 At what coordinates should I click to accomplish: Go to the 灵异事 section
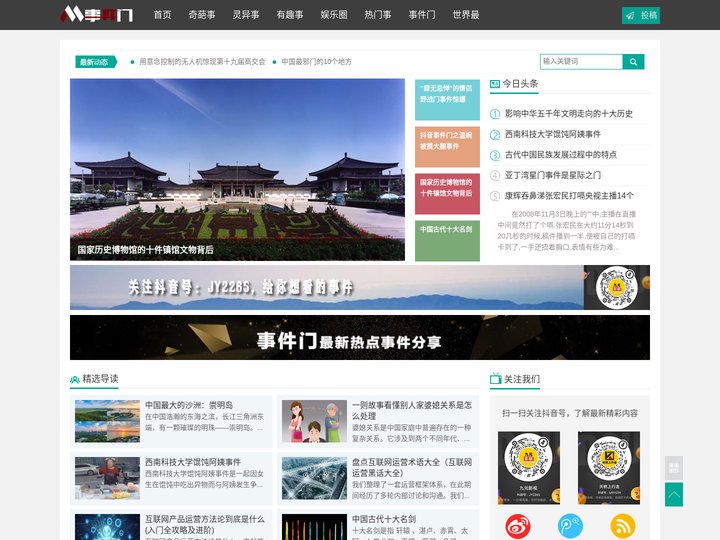[x=246, y=15]
